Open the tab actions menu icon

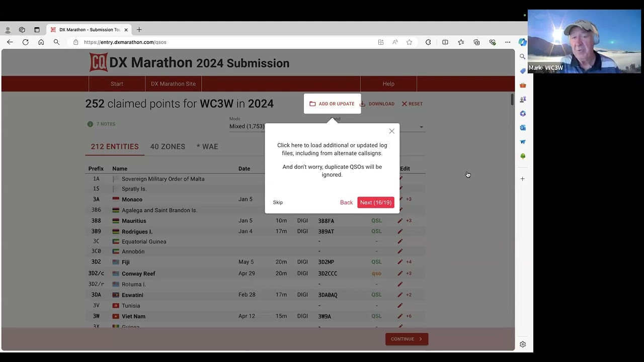click(x=37, y=30)
